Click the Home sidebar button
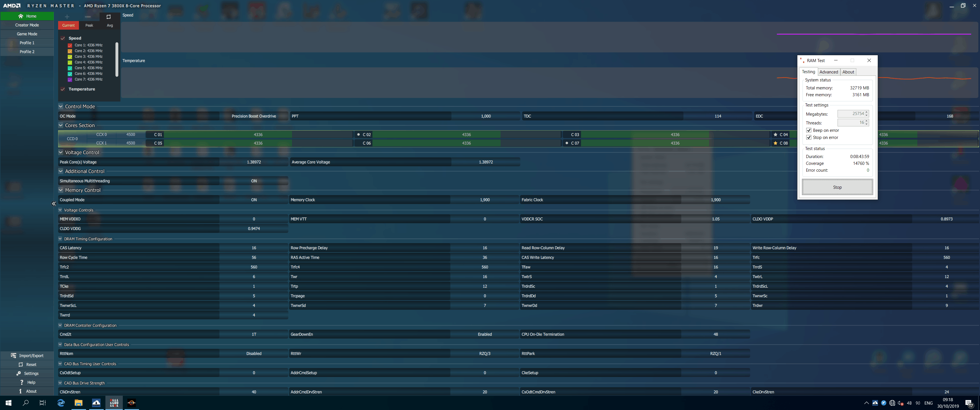Screen dimensions: 980x410 coord(27,16)
